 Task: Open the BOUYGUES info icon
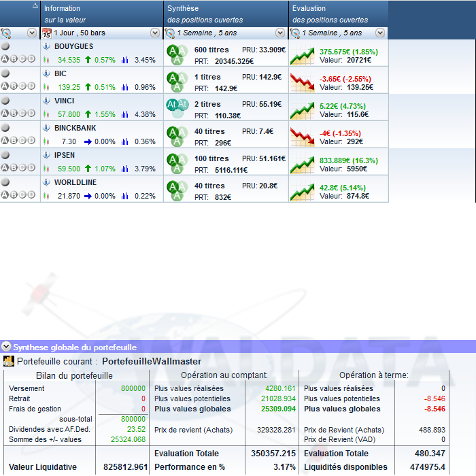pyautogui.click(x=46, y=46)
